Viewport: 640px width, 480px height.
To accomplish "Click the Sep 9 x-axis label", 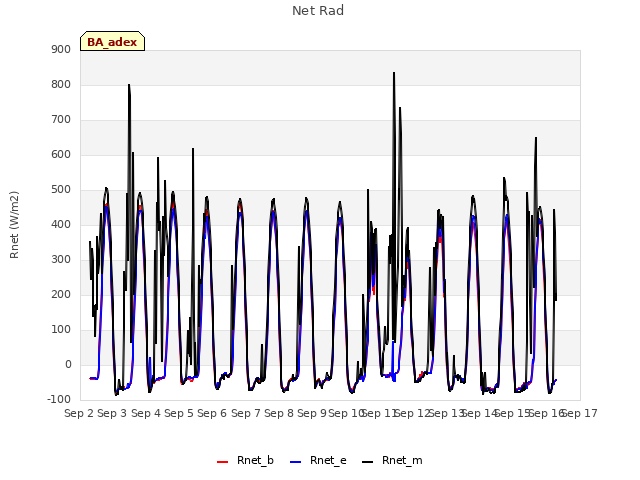I will coord(312,413).
